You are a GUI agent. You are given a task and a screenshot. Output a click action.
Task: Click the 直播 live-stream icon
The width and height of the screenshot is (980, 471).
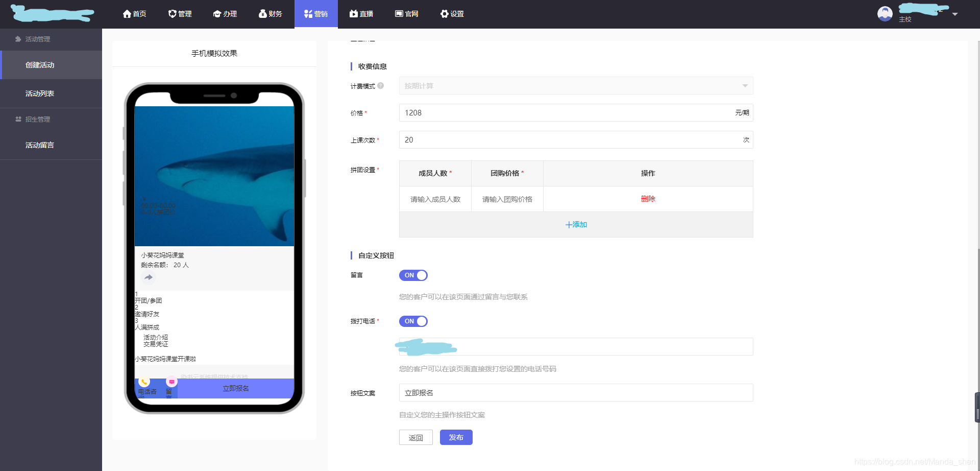coord(352,13)
